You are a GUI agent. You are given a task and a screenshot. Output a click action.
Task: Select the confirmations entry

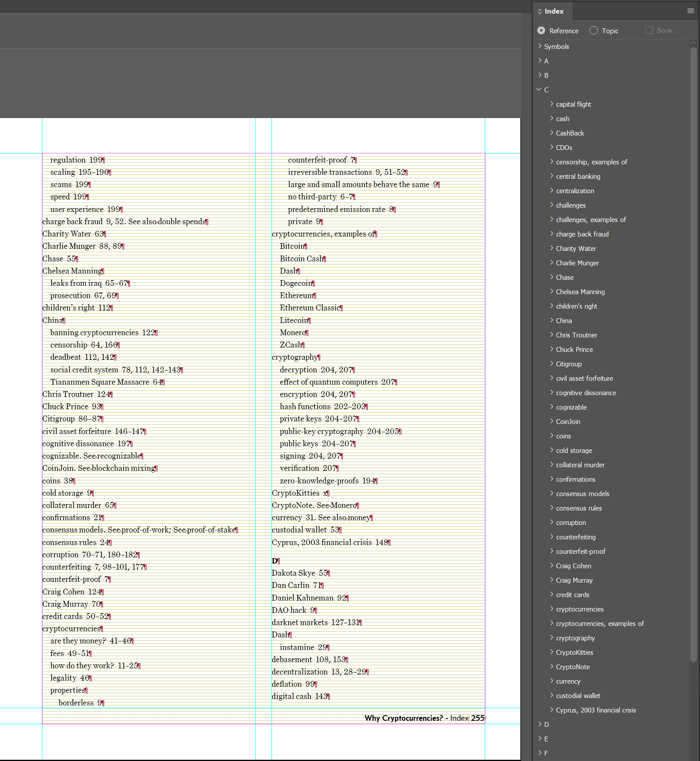coord(575,480)
